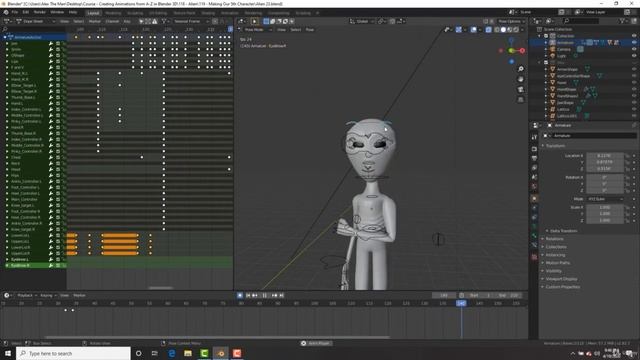Open the Help menu
This screenshot has width=640, height=360.
[x=73, y=13]
